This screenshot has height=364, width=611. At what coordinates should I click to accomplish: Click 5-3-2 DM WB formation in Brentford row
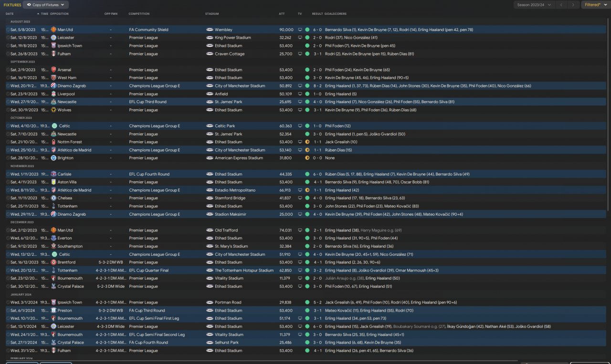pos(111,262)
